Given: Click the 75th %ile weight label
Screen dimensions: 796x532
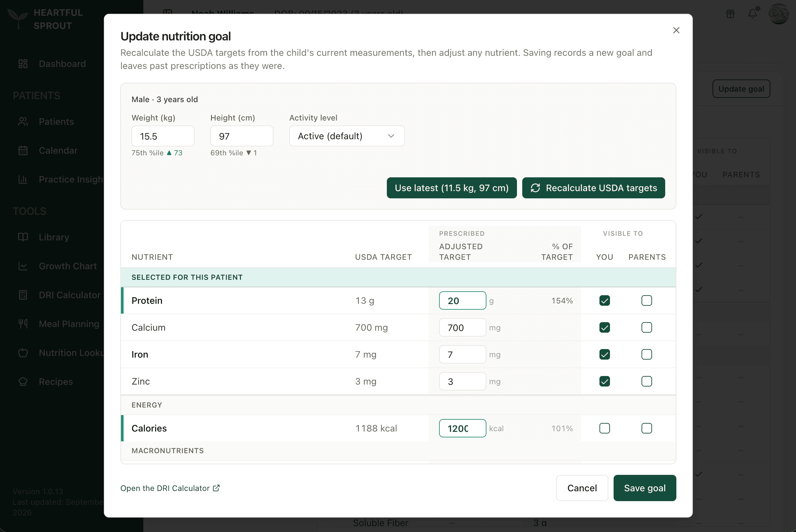Looking at the screenshot, I should click(x=147, y=153).
